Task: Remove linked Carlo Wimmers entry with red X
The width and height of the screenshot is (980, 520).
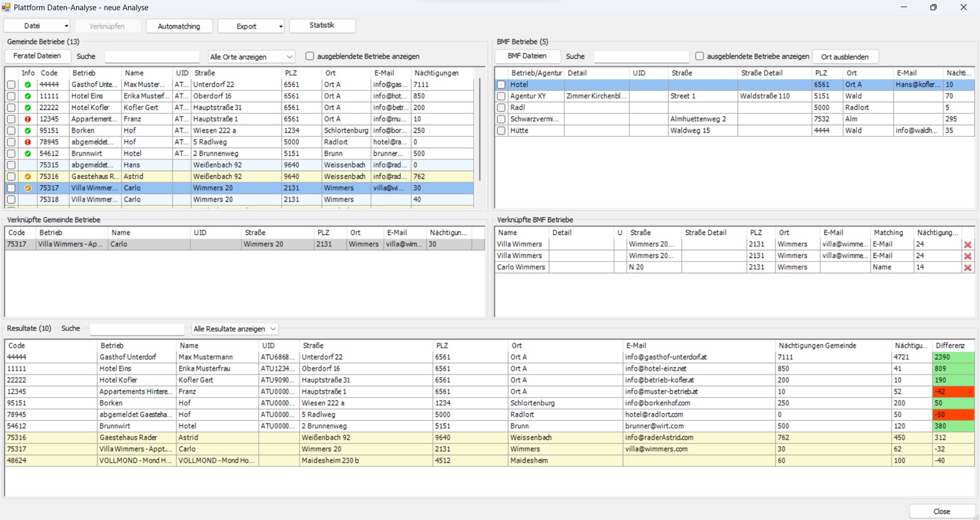Action: click(967, 268)
